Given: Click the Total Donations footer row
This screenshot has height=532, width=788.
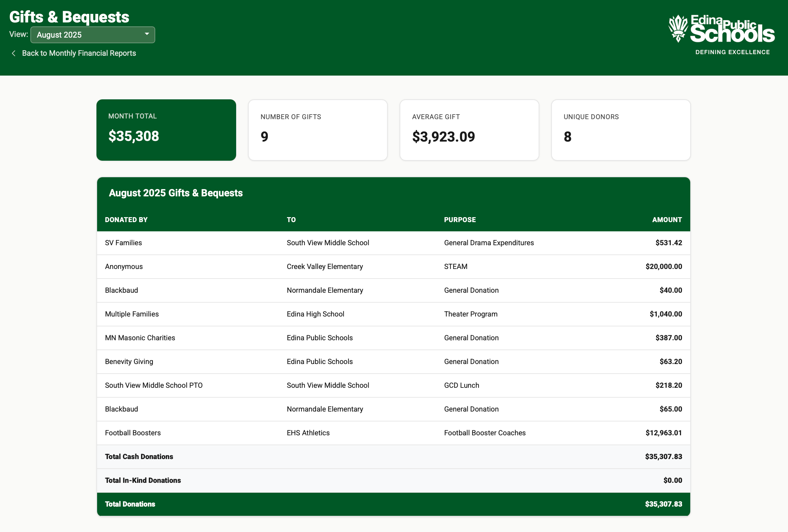Looking at the screenshot, I should point(393,504).
